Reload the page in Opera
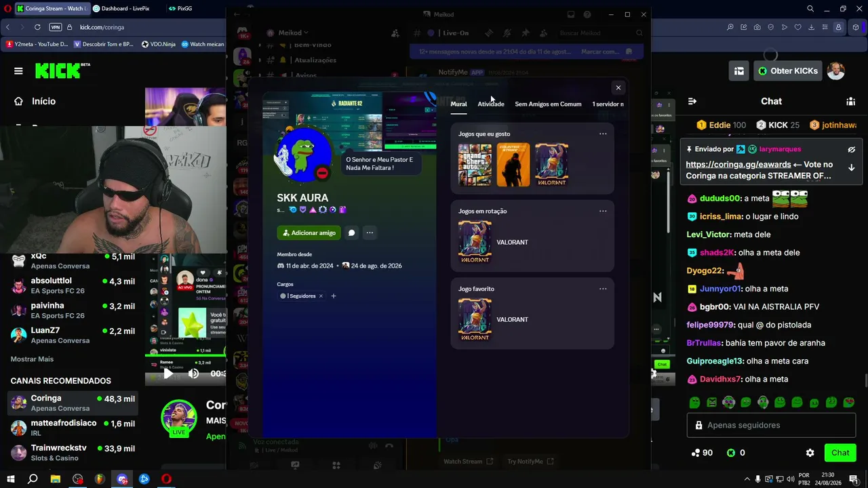This screenshot has height=488, width=868. (x=37, y=27)
